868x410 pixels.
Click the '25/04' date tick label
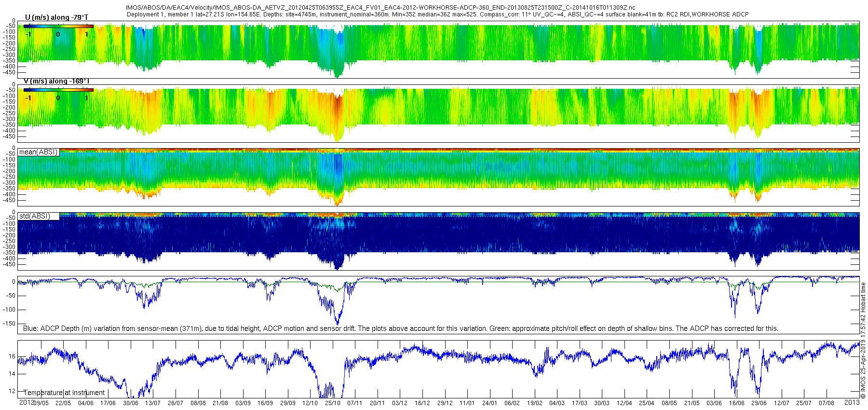click(x=647, y=403)
